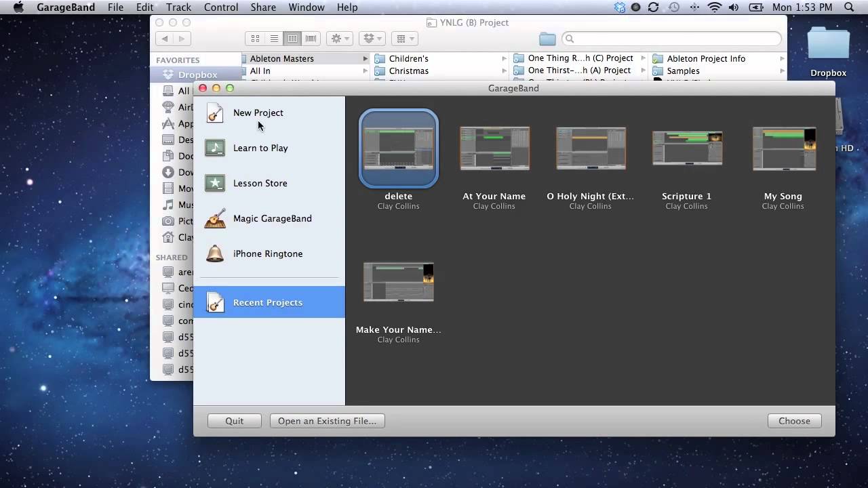Open the Edit menu

[144, 7]
